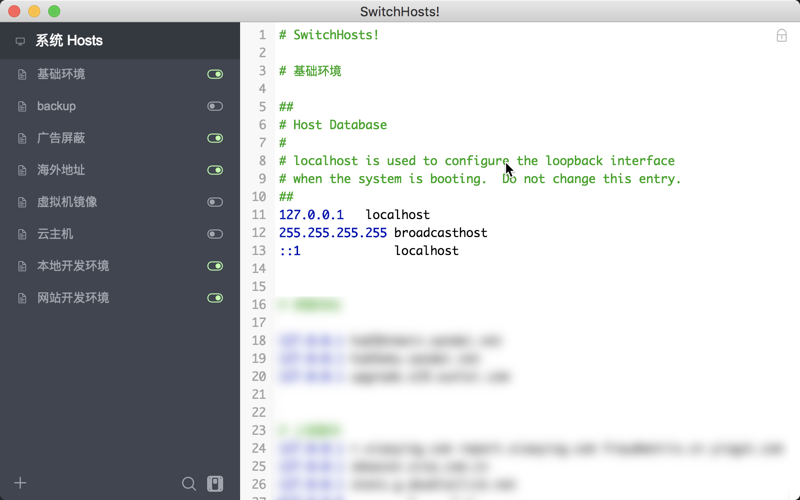Enable the 虚拟机镜像 switch
Viewport: 800px width, 500px height.
pyautogui.click(x=215, y=202)
